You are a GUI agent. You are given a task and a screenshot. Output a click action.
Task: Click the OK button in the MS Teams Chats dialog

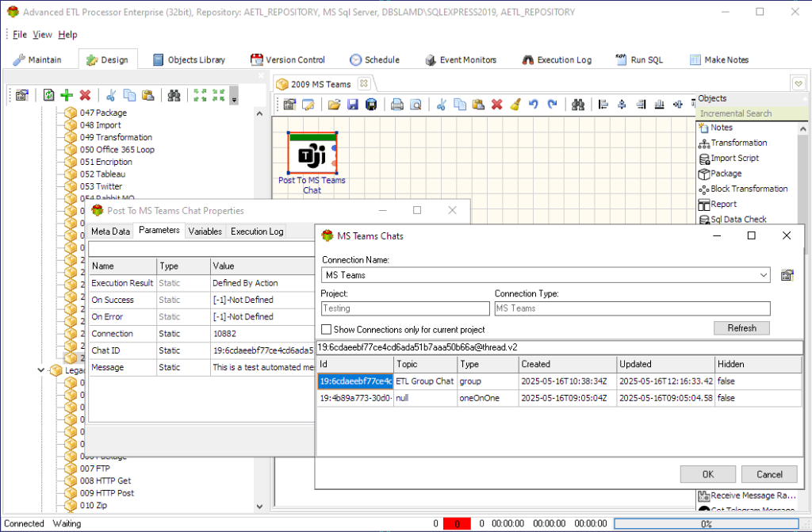click(x=708, y=474)
